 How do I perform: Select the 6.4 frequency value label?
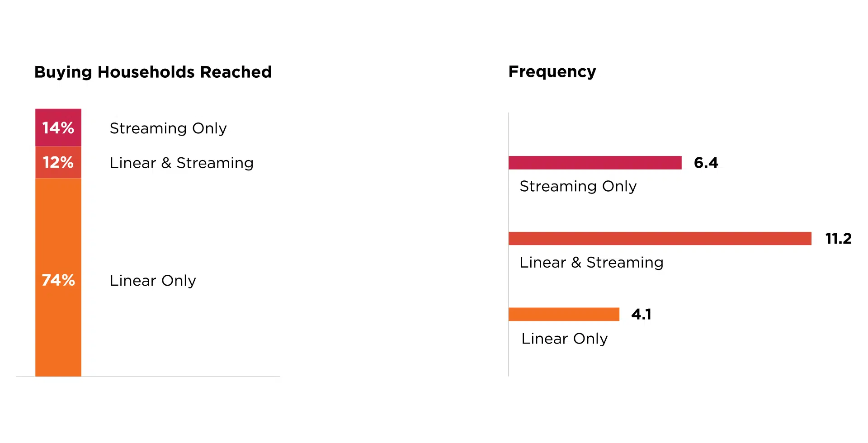coord(706,163)
